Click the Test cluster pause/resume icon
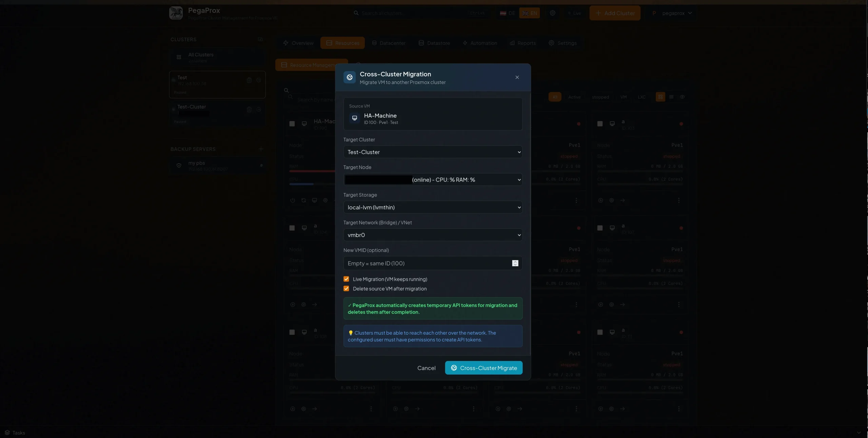Image resolution: width=868 pixels, height=438 pixels. point(259,80)
